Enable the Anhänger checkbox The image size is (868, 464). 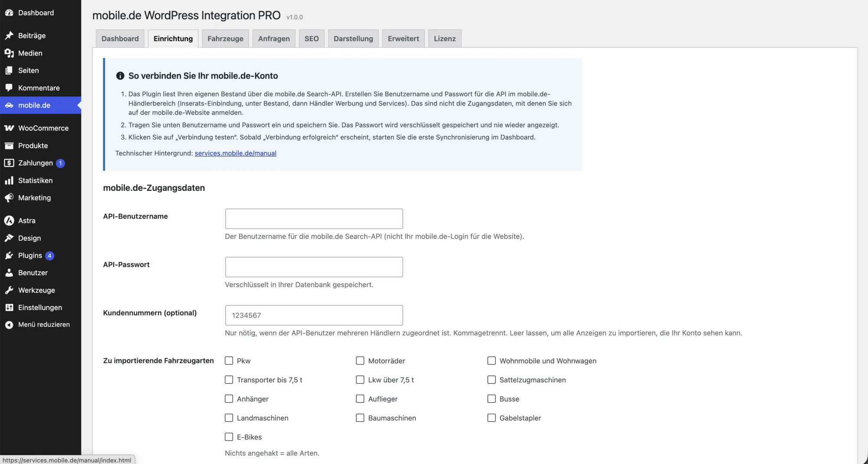[229, 399]
